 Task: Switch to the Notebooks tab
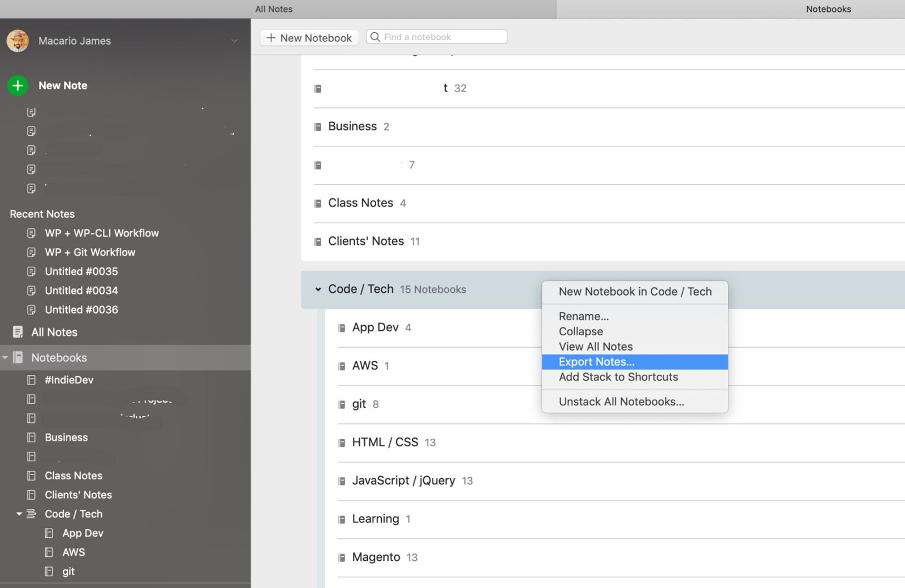coord(828,9)
